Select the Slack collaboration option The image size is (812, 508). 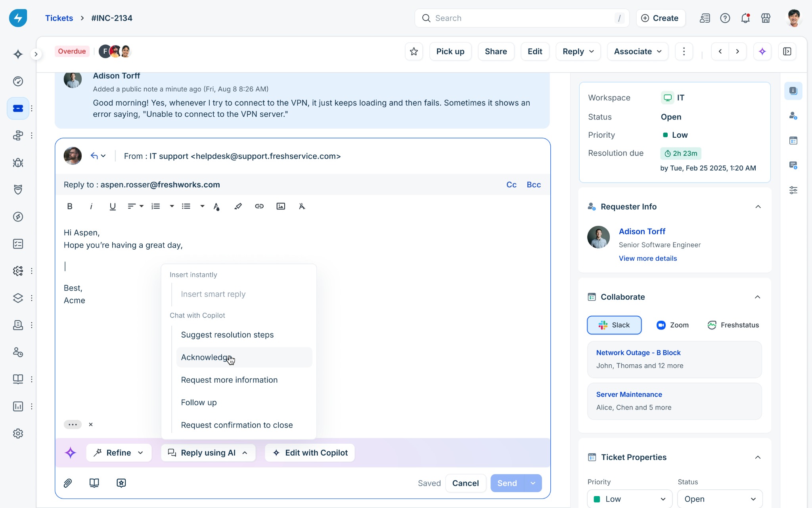click(x=614, y=325)
